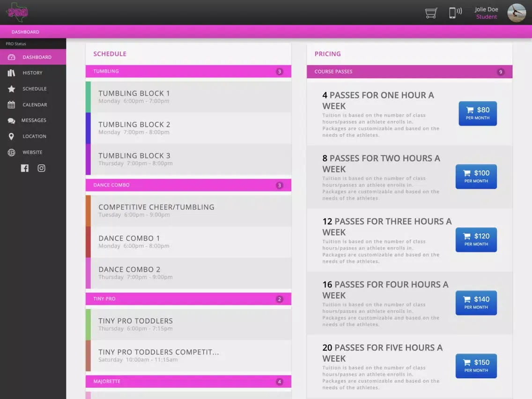Buy the $140 per month pass
Image resolution: width=532 pixels, height=399 pixels.
coord(476,303)
